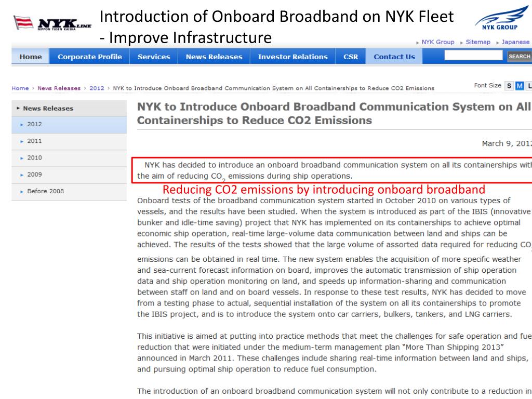Click the 2012 breadcrumb link
Screen dimensions: 532x399
pos(97,88)
